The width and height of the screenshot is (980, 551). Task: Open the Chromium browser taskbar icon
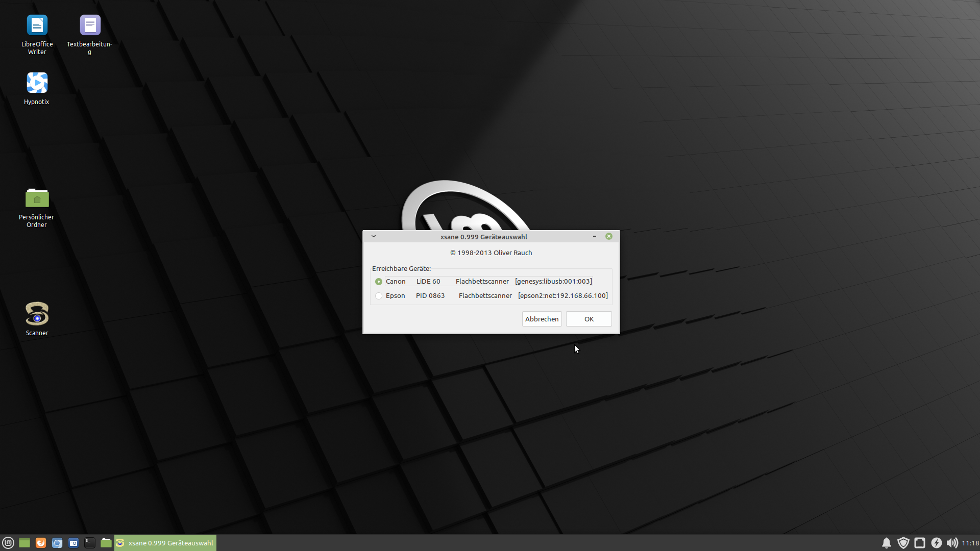(x=57, y=543)
